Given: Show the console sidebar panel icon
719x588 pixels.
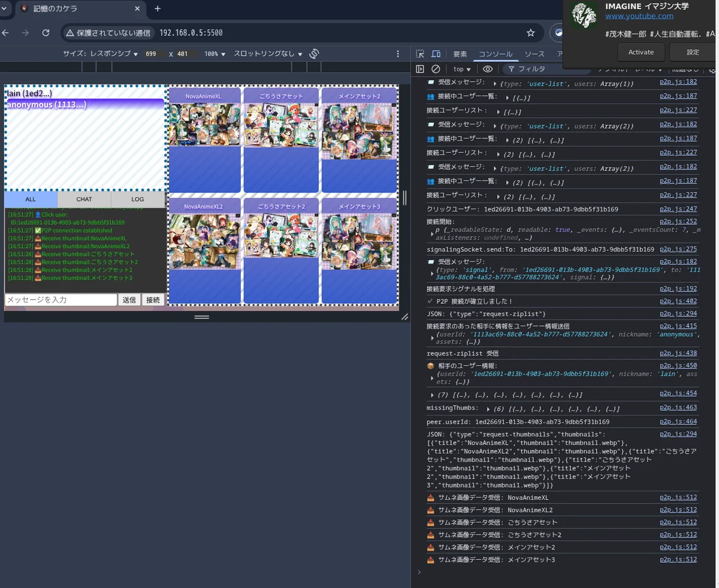Looking at the screenshot, I should 420,70.
